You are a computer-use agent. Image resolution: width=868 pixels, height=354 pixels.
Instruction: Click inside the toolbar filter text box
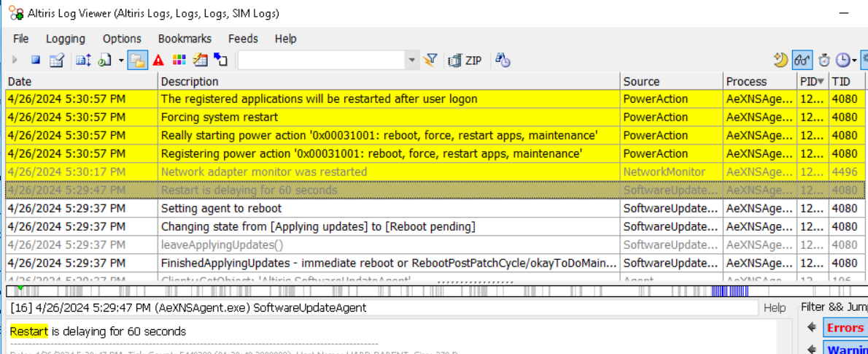click(322, 61)
